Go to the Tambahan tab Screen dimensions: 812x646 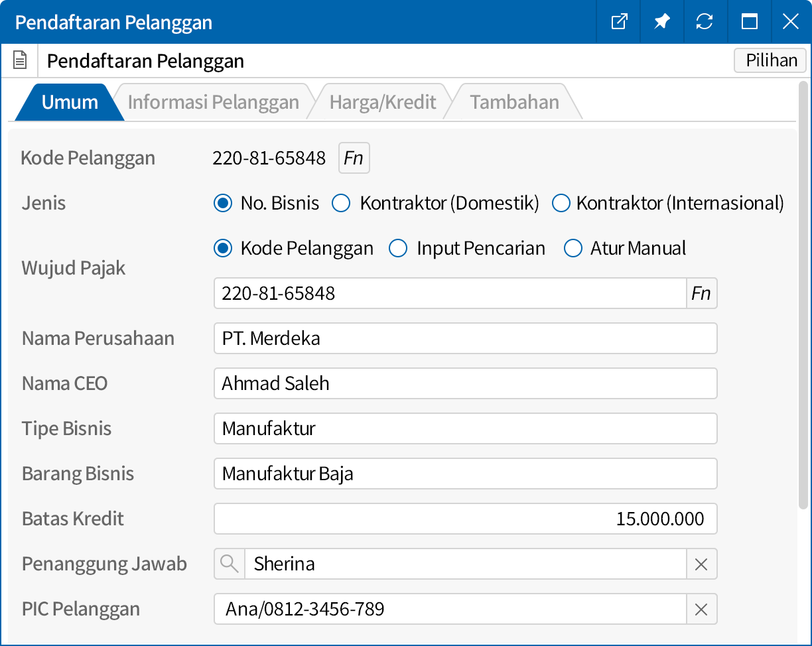tap(514, 102)
